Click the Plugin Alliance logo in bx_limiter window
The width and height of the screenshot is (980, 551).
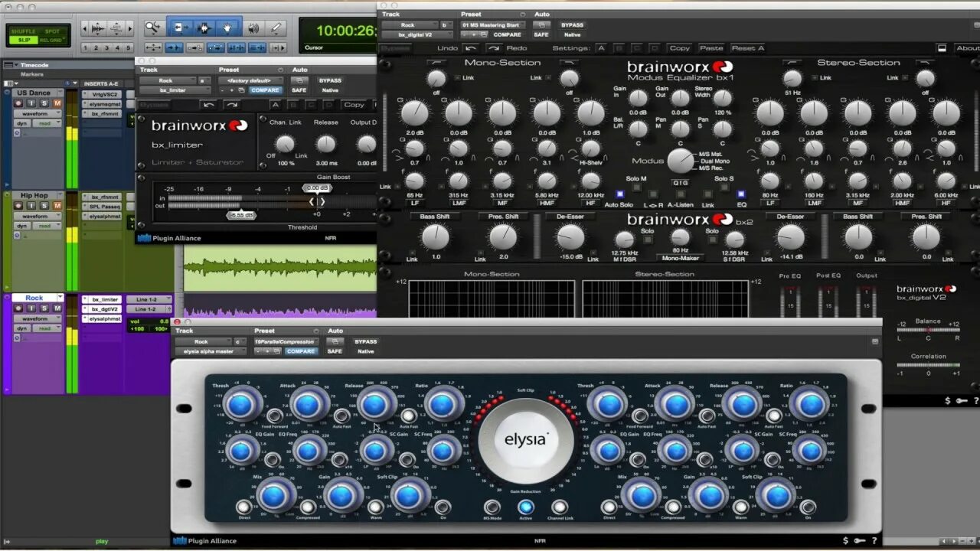pos(169,238)
